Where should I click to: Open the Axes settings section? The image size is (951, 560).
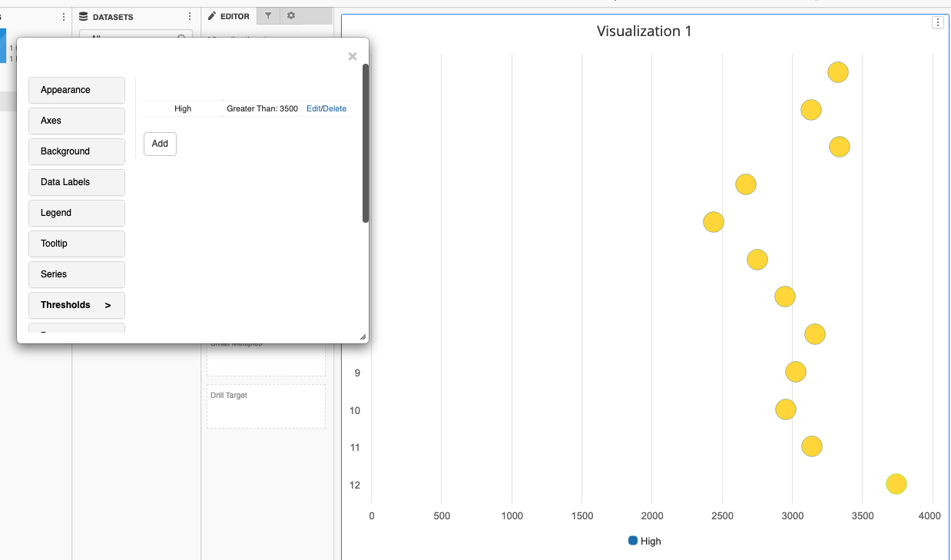(x=77, y=121)
